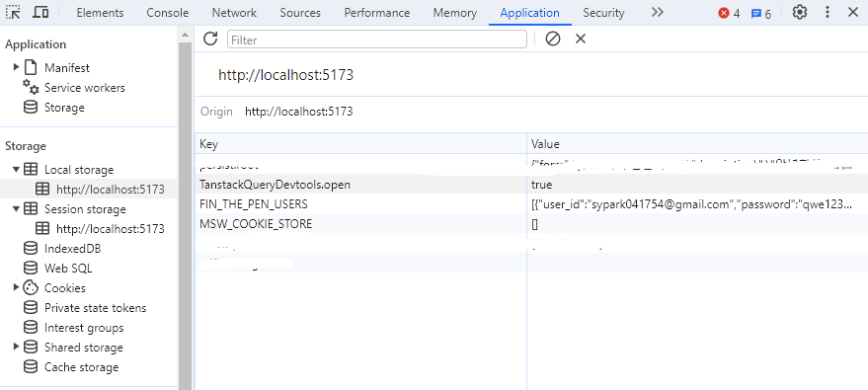Select Manifest in the sidebar

[67, 68]
